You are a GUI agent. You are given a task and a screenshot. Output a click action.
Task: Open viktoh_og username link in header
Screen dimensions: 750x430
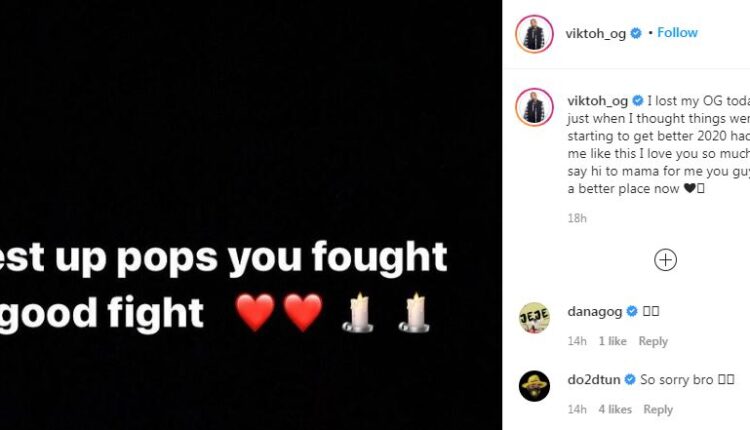pyautogui.click(x=596, y=33)
